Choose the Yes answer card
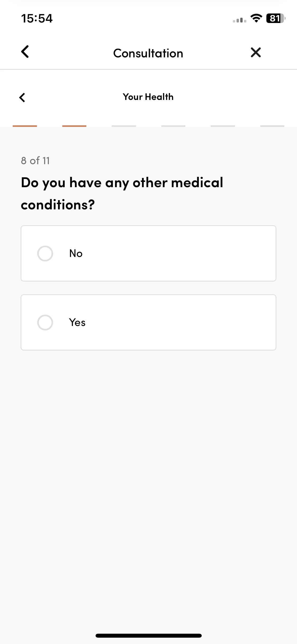This screenshot has height=644, width=297. click(148, 322)
